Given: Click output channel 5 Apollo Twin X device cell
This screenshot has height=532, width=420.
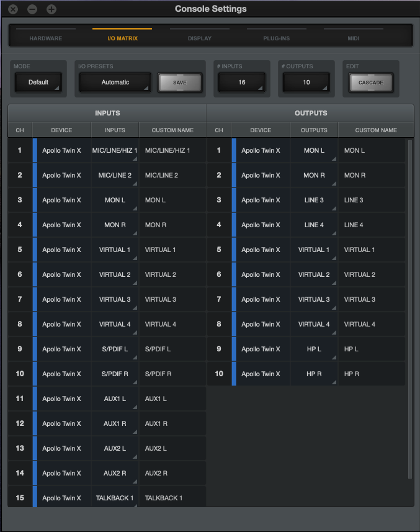Looking at the screenshot, I should 261,250.
